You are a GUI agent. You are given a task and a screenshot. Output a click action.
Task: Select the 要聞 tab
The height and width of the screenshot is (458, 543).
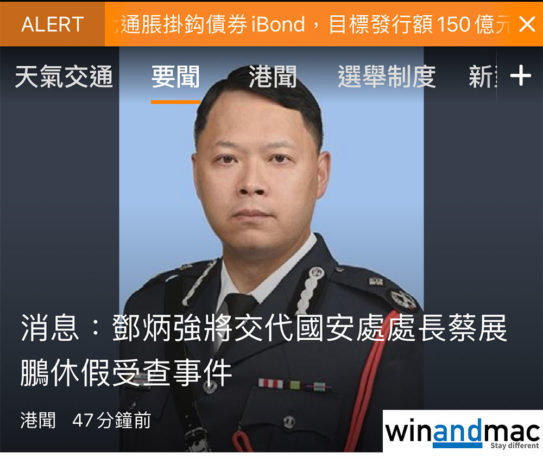coord(176,77)
